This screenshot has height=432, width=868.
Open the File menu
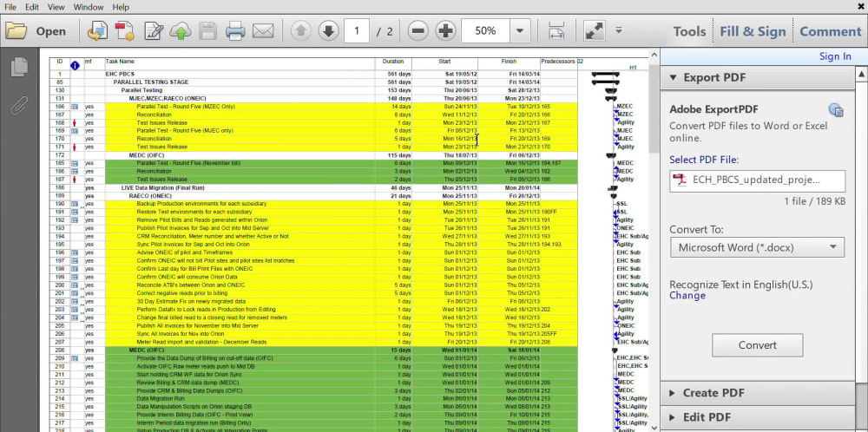10,7
